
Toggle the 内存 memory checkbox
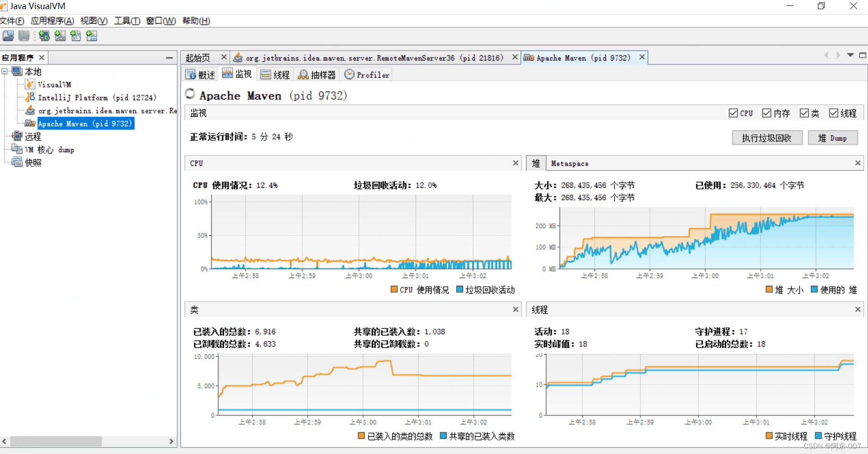pos(767,113)
